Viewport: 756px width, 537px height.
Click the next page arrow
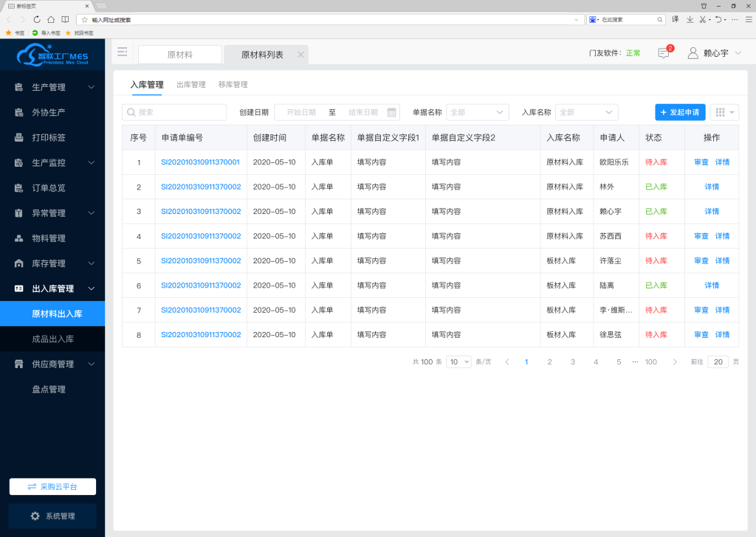pos(675,361)
